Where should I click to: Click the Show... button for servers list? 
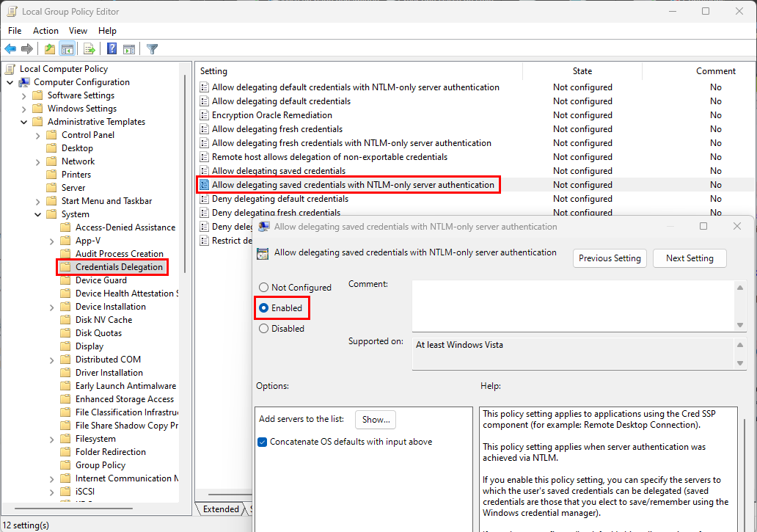pos(376,420)
